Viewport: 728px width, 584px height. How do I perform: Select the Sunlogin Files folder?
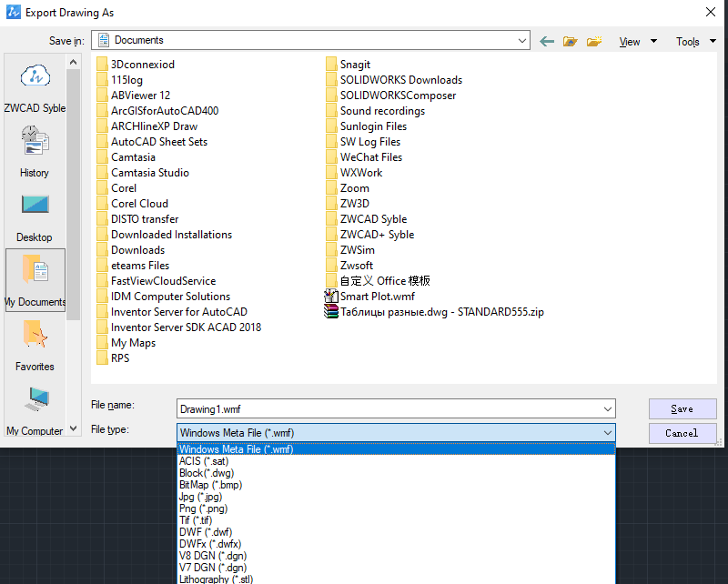click(367, 126)
